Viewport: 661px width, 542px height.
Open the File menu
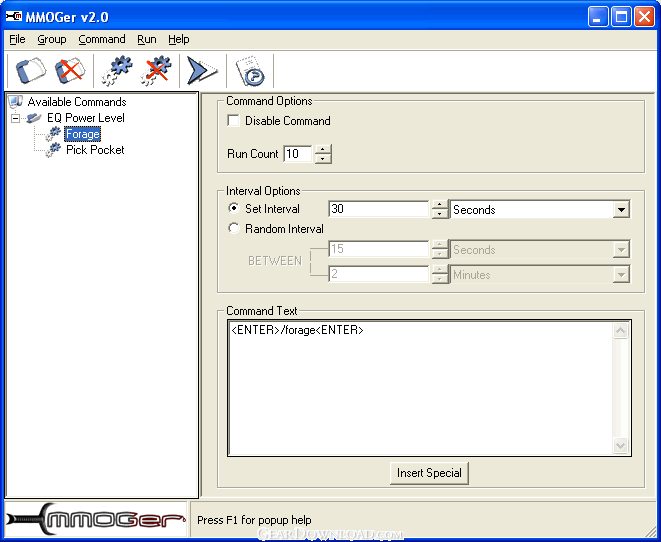click(x=17, y=39)
